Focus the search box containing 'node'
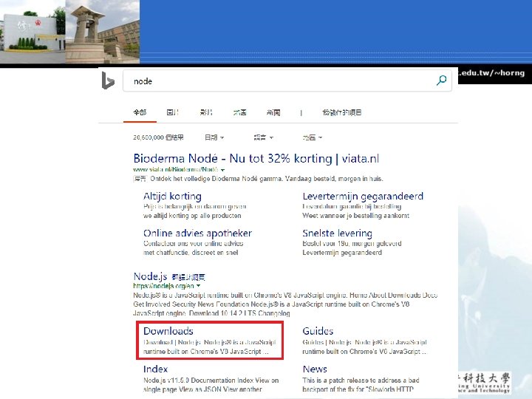 coord(287,81)
